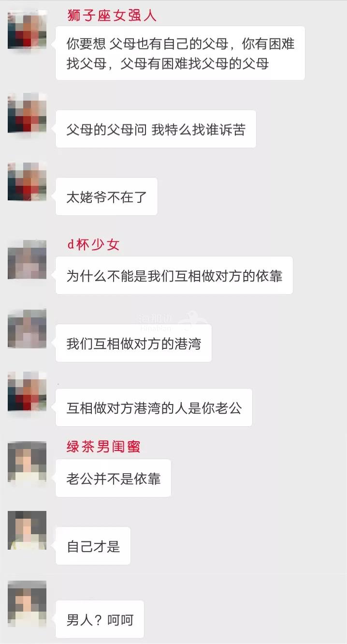The height and width of the screenshot is (644, 347).
Task: Tap the avatar beside 狮子座女强人's first message
Action: 27,30
